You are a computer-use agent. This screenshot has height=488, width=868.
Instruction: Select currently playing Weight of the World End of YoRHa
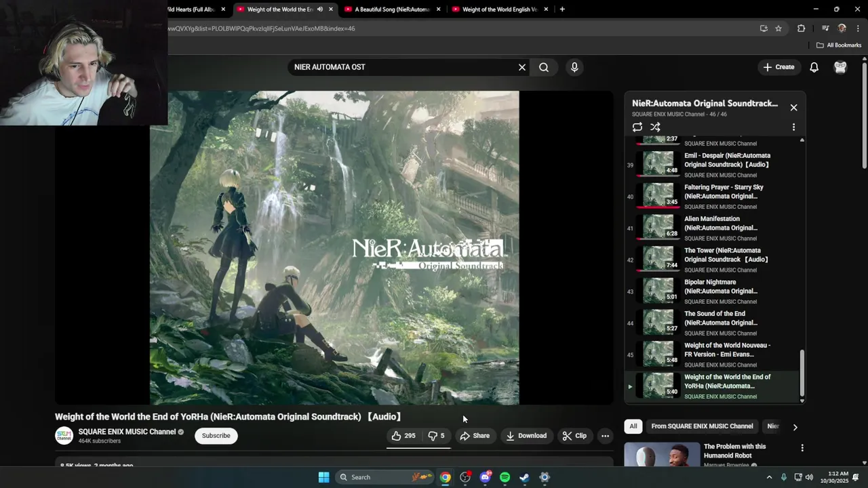[712, 386]
